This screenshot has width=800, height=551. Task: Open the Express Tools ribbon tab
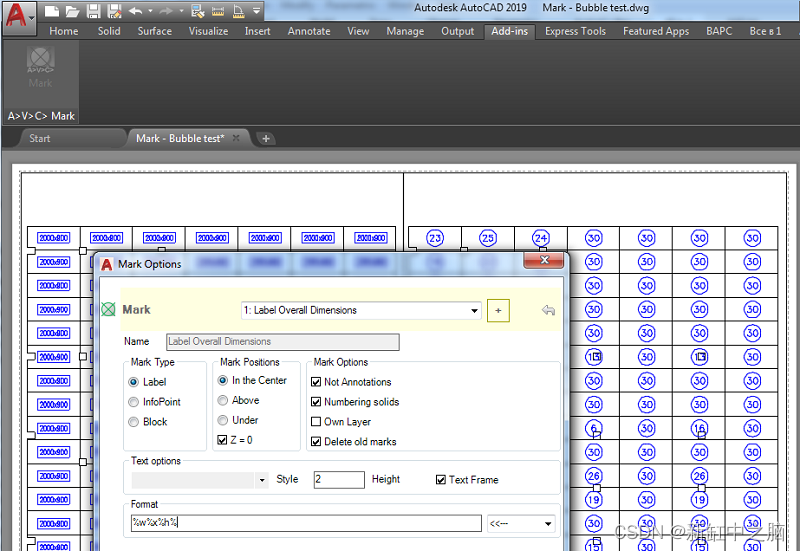(x=575, y=31)
